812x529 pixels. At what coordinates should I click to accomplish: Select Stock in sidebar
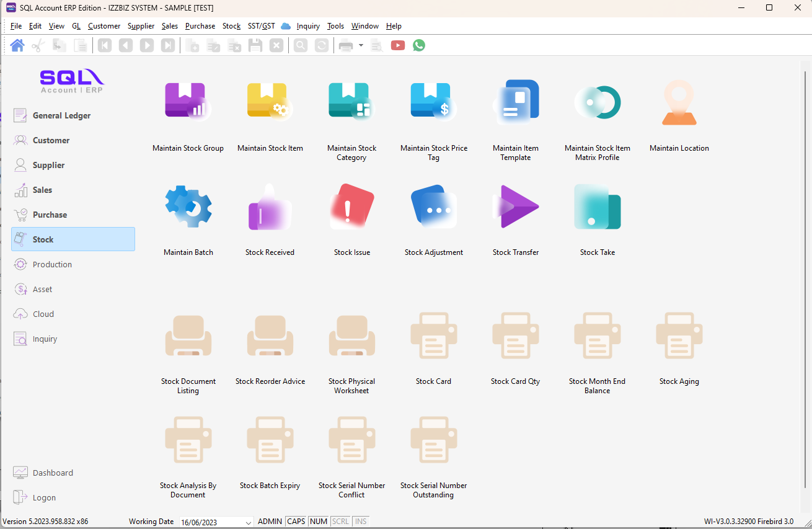[x=73, y=239]
